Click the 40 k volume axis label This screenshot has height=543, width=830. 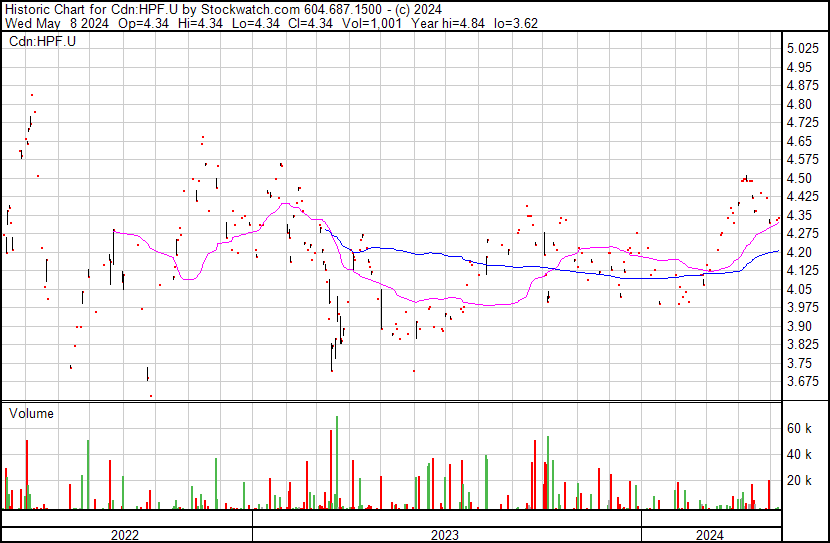[799, 454]
